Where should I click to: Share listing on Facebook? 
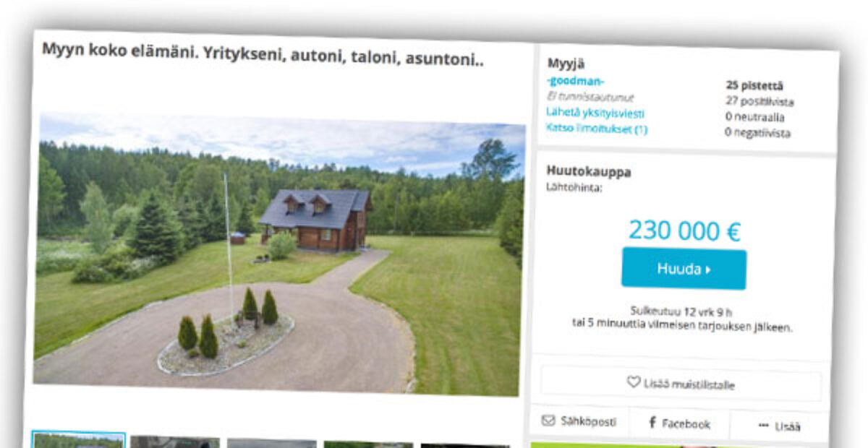[x=678, y=424]
